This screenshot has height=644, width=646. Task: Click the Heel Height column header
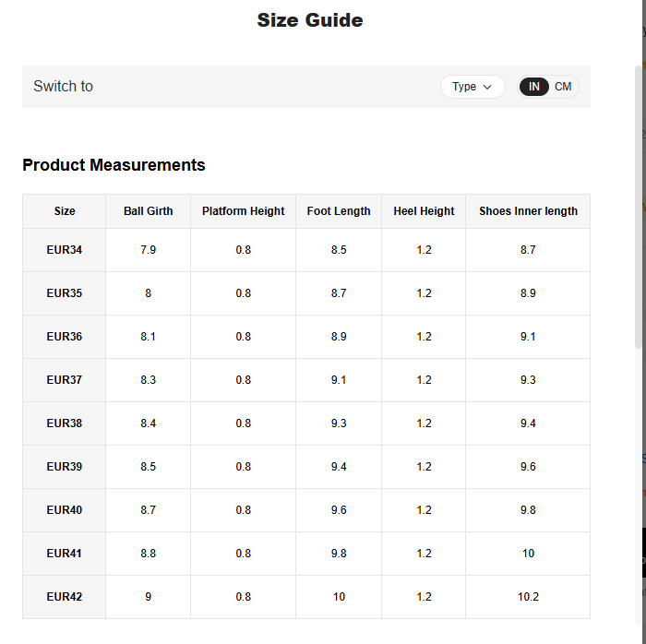[424, 211]
